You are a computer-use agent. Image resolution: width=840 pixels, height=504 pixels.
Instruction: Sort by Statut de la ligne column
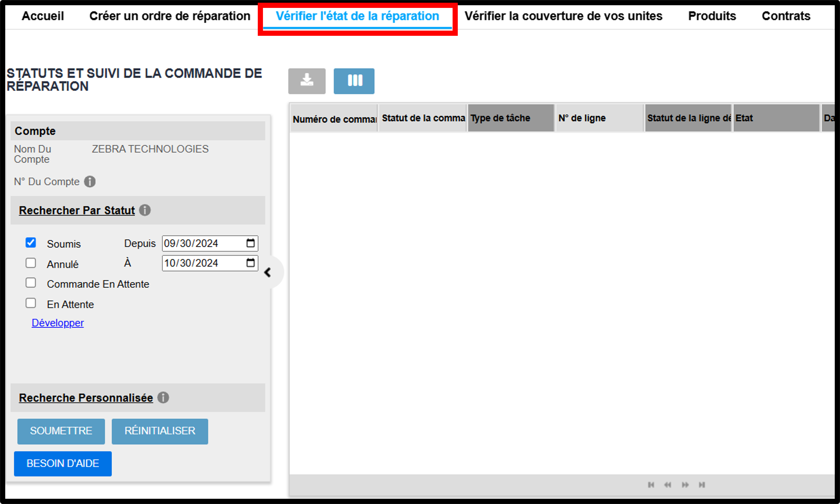688,118
